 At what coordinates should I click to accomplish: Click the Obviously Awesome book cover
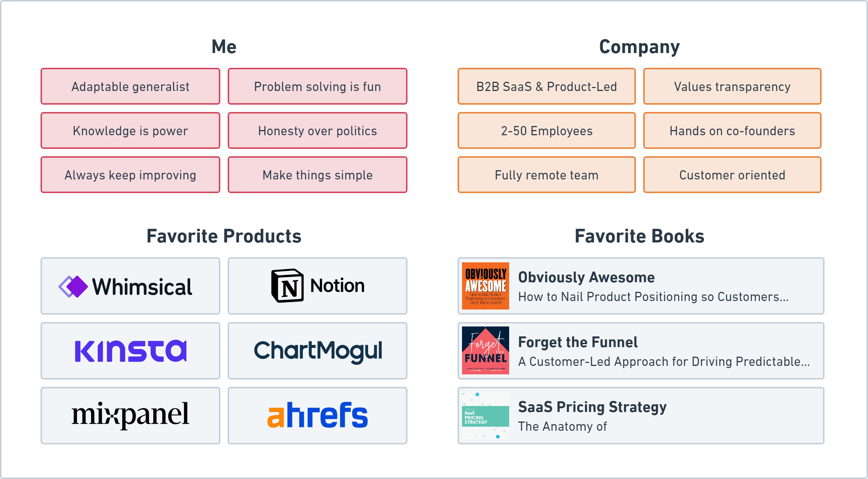click(x=485, y=286)
